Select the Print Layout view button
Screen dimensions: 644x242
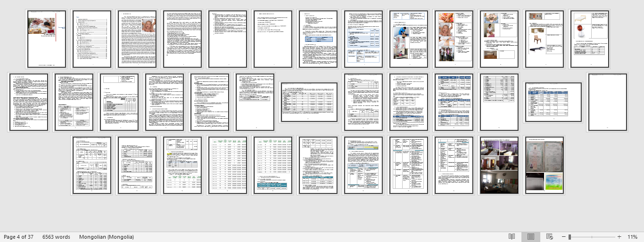click(x=530, y=237)
